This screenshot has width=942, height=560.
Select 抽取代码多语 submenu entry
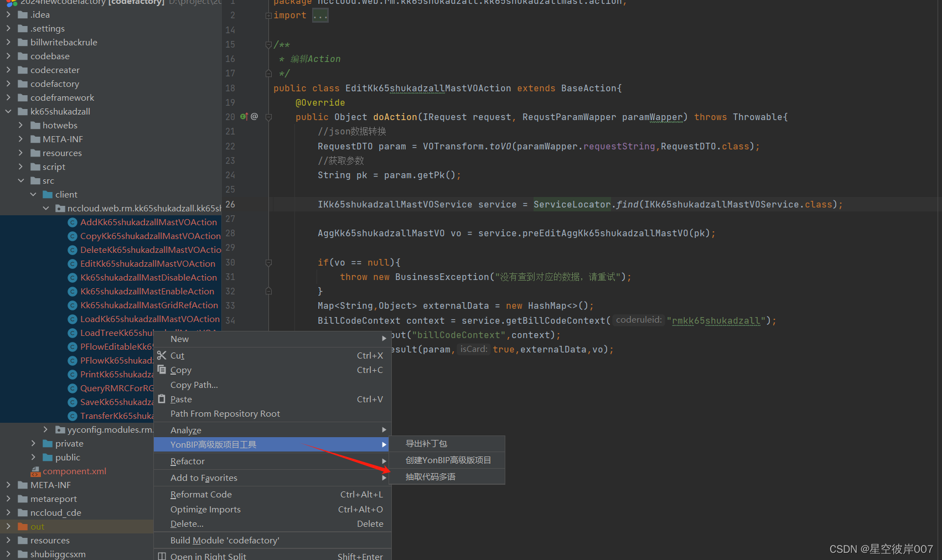coord(447,477)
